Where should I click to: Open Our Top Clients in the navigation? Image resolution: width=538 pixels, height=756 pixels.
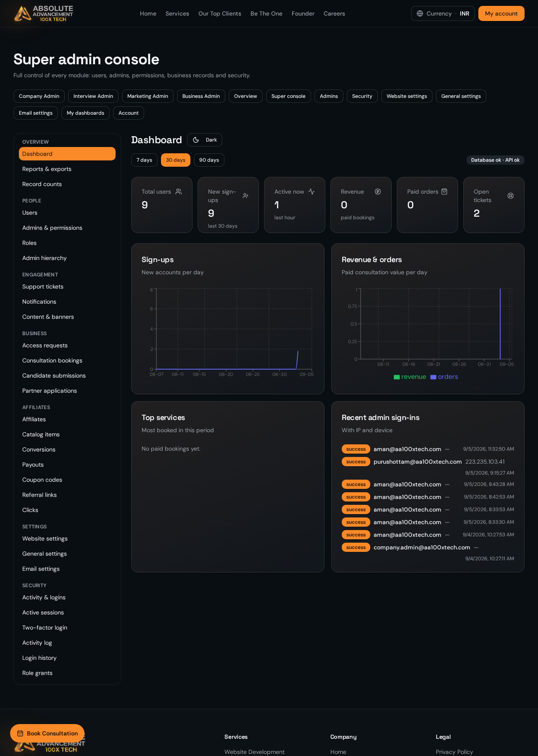pyautogui.click(x=220, y=13)
